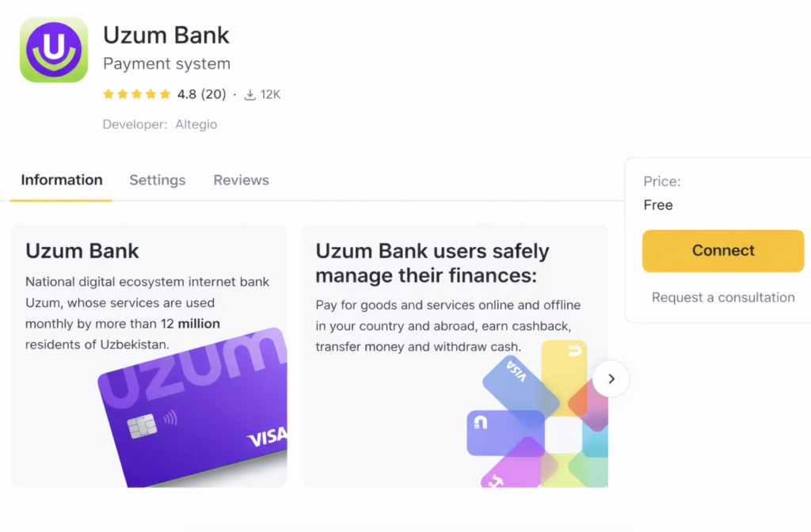
Task: Switch to the Information tab
Action: 62,180
